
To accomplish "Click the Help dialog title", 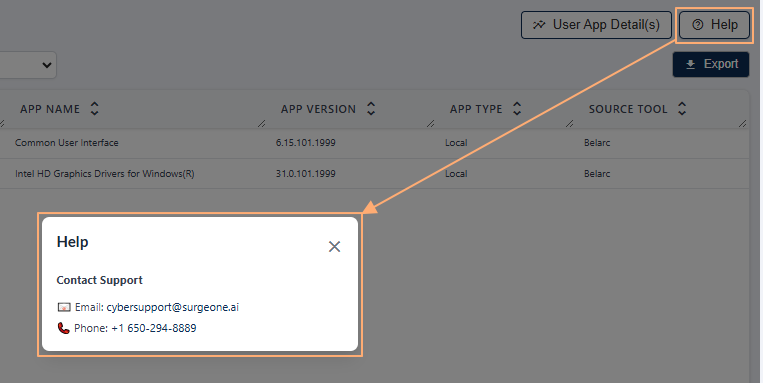I will pos(73,242).
